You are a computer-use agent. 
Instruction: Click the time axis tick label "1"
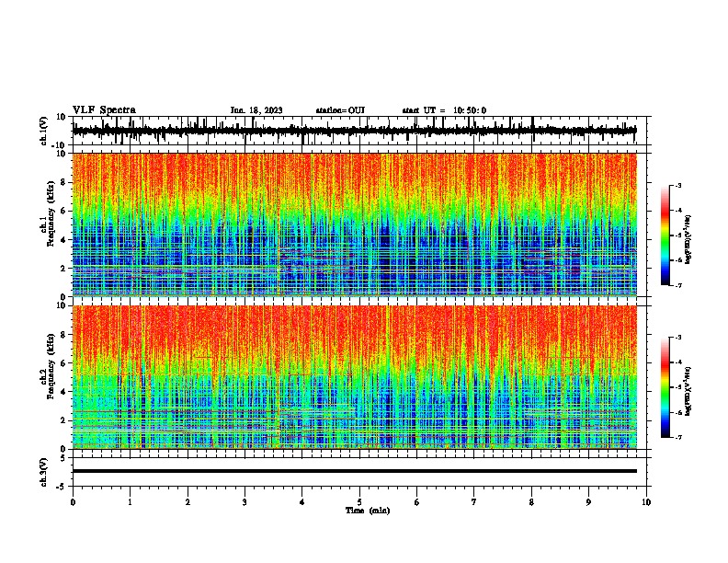[130, 502]
